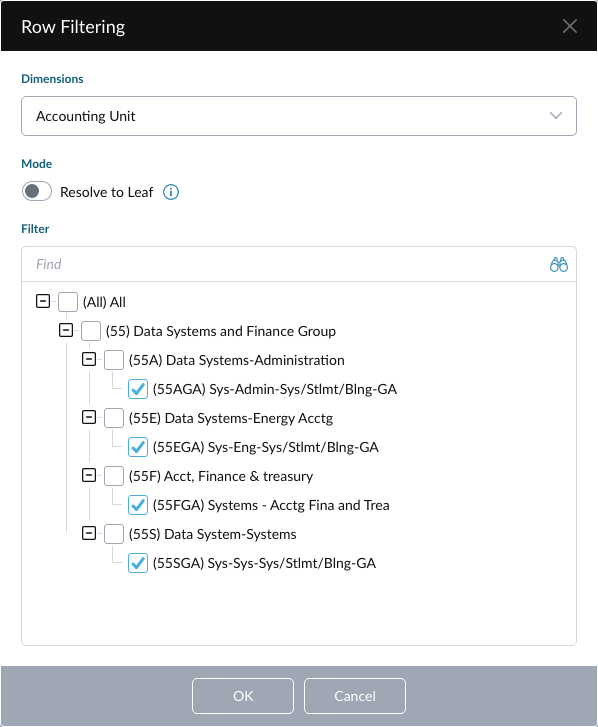Collapse the (55) Data Systems and Finance Group node
Screen dimensions: 598x727
66,330
